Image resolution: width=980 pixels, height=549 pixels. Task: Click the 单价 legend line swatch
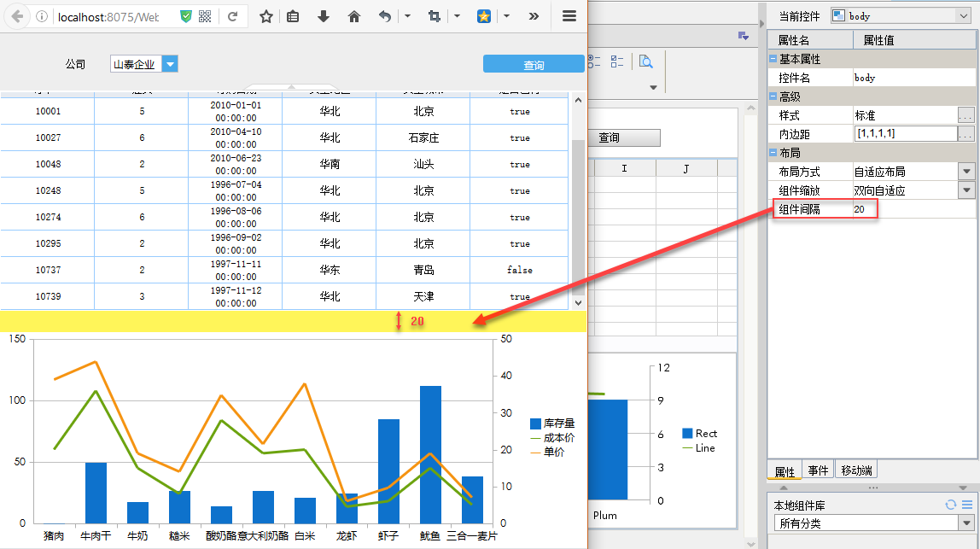click(535, 452)
